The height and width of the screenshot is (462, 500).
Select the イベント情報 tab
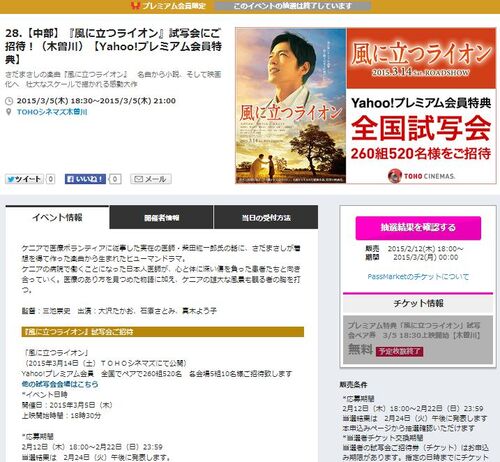click(57, 218)
